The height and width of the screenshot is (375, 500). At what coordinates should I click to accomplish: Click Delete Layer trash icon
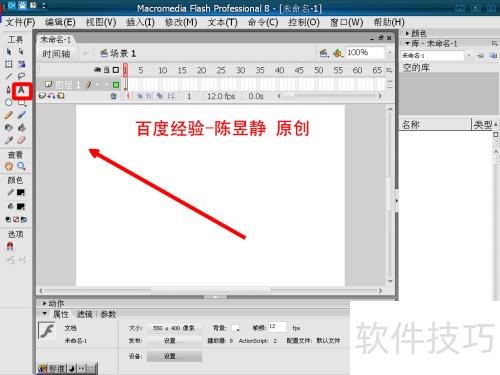113,96
